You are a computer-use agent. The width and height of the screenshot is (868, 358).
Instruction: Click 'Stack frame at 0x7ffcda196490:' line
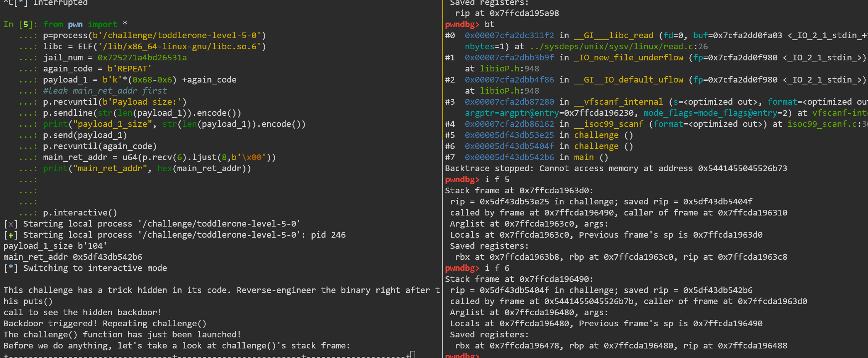519,279
